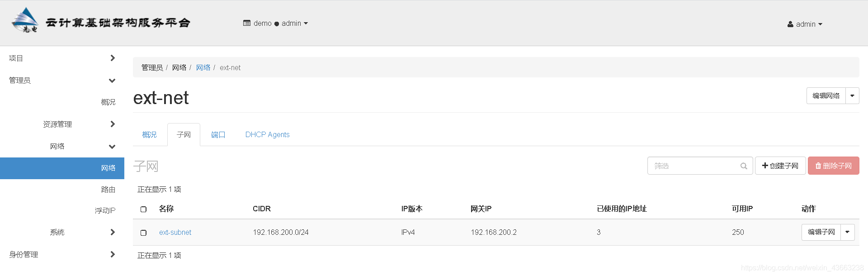This screenshot has width=868, height=276.
Task: Switch to the DHCP Agents tab
Action: [267, 135]
